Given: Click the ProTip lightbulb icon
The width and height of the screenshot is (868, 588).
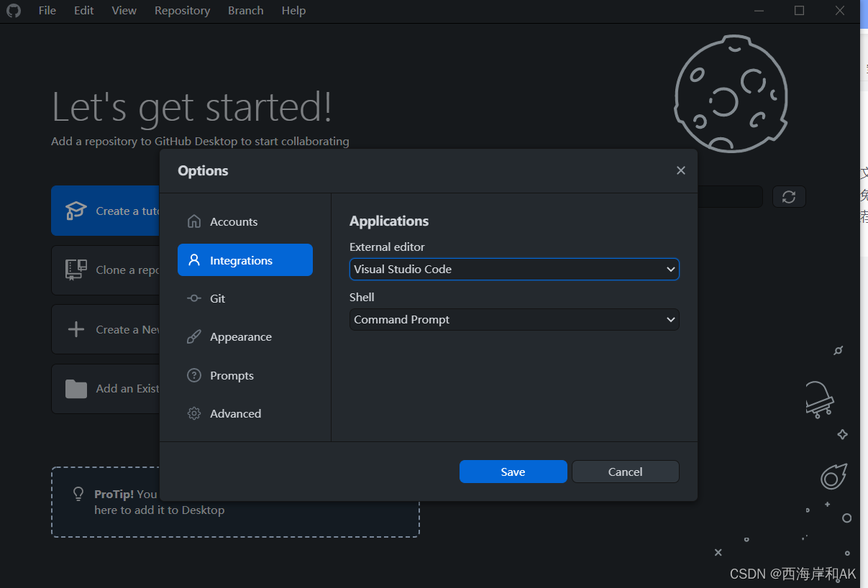Looking at the screenshot, I should [79, 494].
